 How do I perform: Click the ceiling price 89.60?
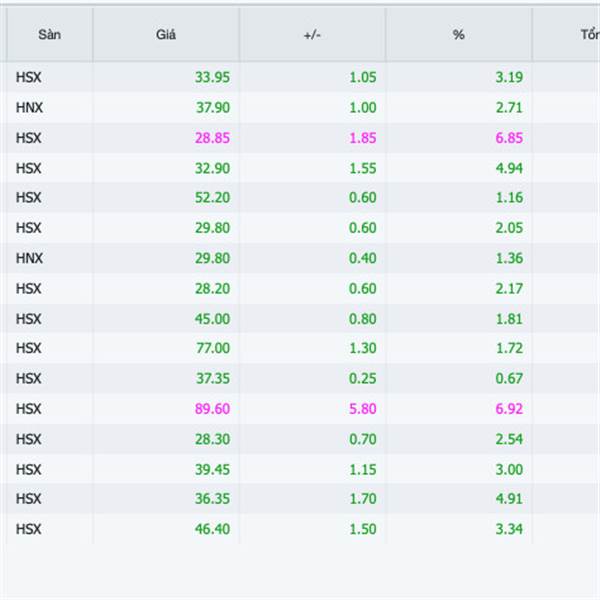(x=212, y=408)
